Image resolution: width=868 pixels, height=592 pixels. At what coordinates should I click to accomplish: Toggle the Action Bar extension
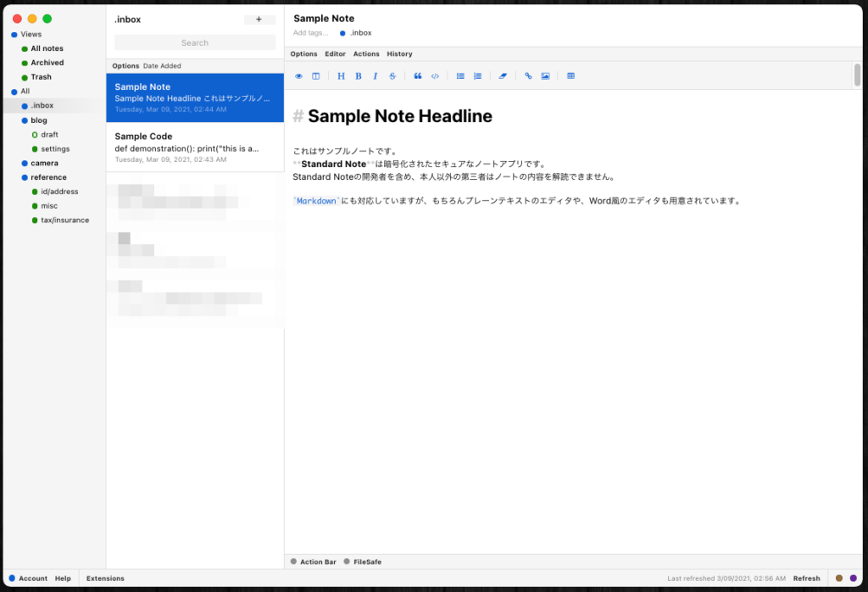(x=314, y=561)
